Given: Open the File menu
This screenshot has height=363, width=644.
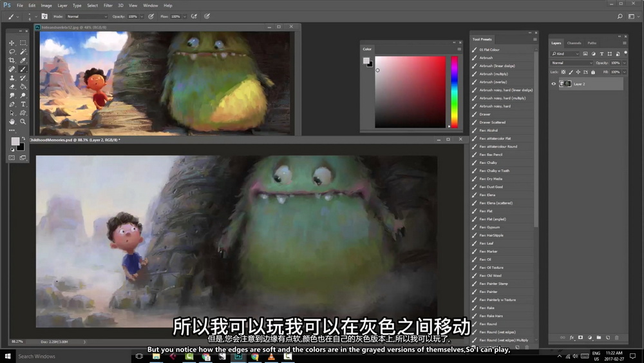Looking at the screenshot, I should tap(20, 5).
